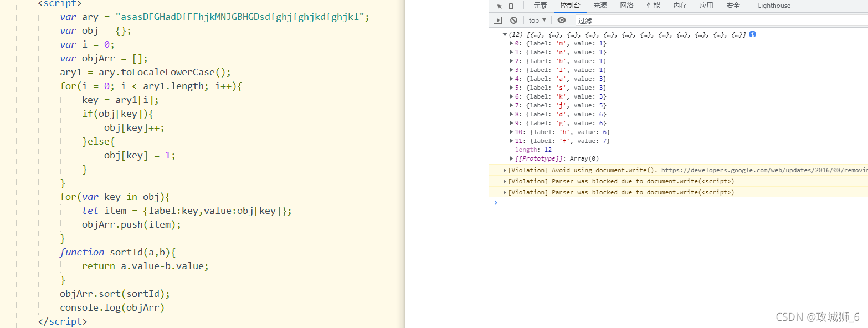This screenshot has width=868, height=328.
Task: Expand item 4 with label 'a'
Action: (x=512, y=79)
